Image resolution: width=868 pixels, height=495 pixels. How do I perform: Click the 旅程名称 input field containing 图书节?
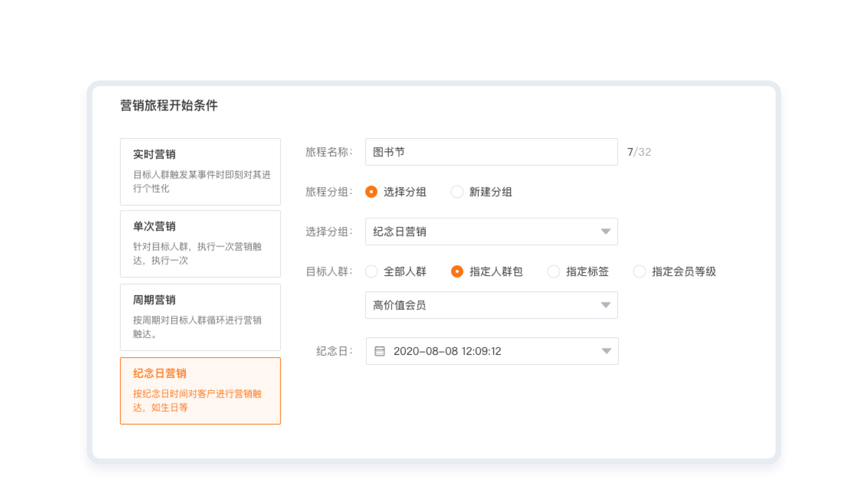coord(491,152)
